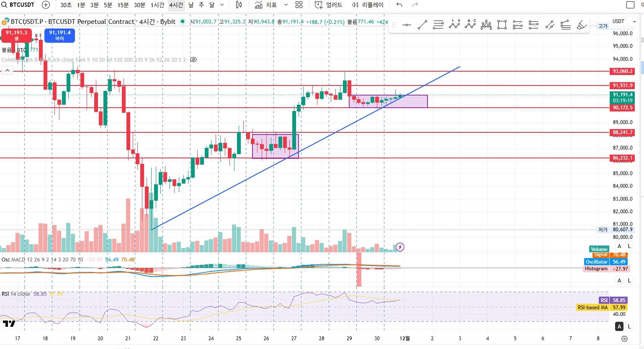644x349 pixels.
Task: Switch to the 주 weekly timeframe
Action: point(201,5)
